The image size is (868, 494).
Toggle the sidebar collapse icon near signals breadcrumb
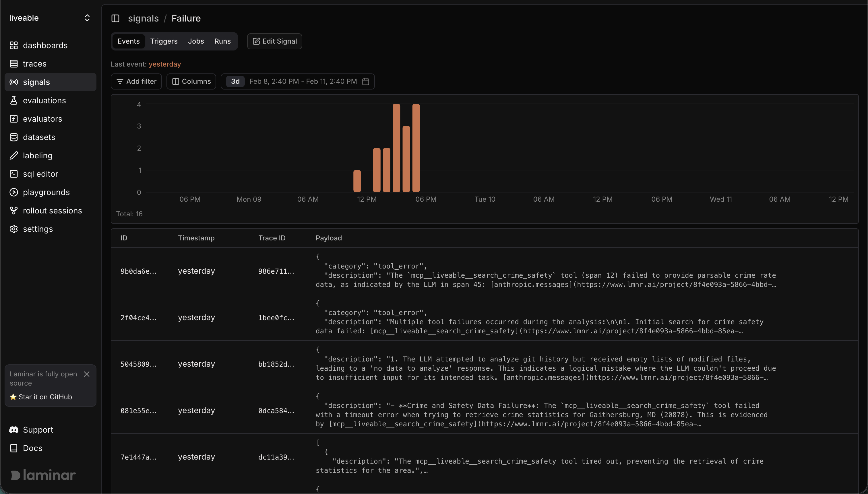[x=115, y=18]
